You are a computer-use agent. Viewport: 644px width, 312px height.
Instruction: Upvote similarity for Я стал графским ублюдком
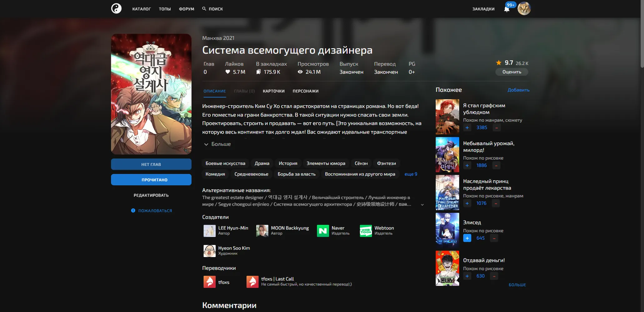[467, 128]
